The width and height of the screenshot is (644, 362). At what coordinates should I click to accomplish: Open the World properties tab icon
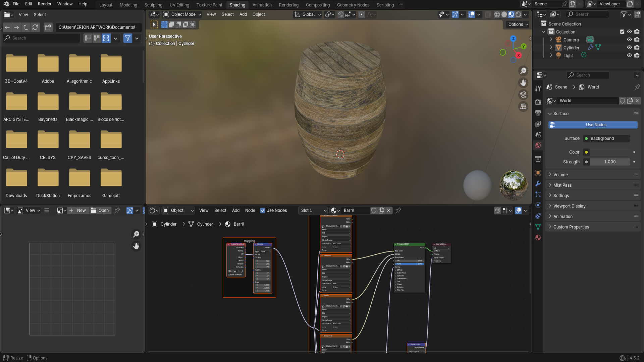click(538, 145)
